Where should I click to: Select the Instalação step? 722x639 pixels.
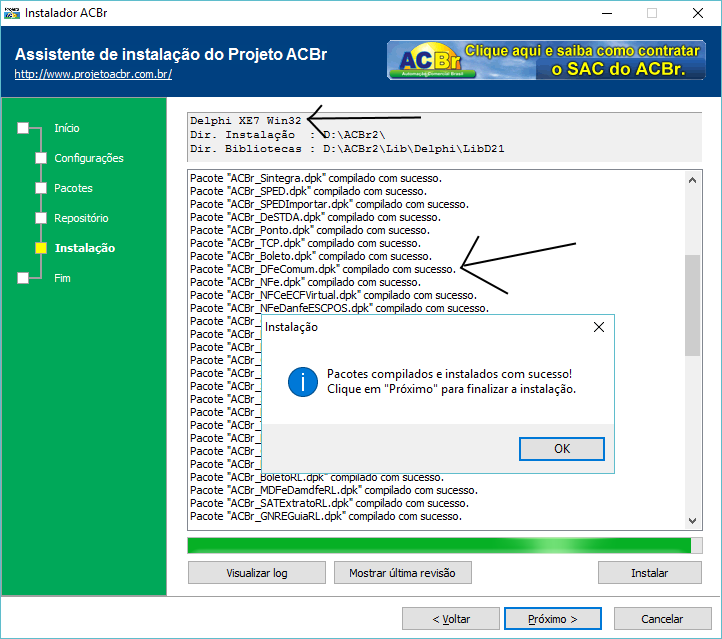pos(85,248)
